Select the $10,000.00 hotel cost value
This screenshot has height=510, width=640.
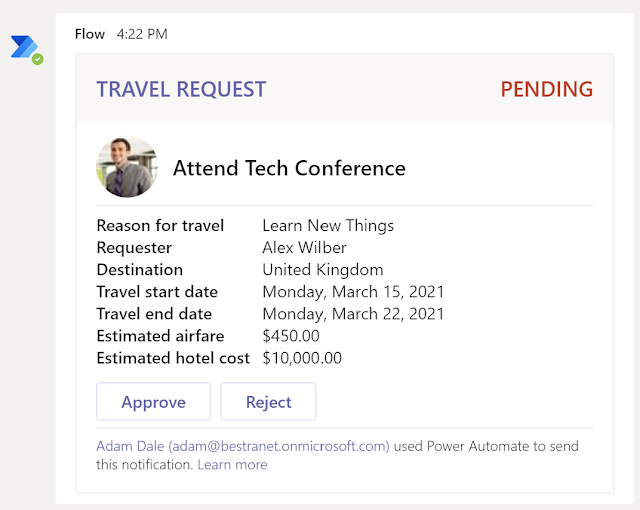302,358
